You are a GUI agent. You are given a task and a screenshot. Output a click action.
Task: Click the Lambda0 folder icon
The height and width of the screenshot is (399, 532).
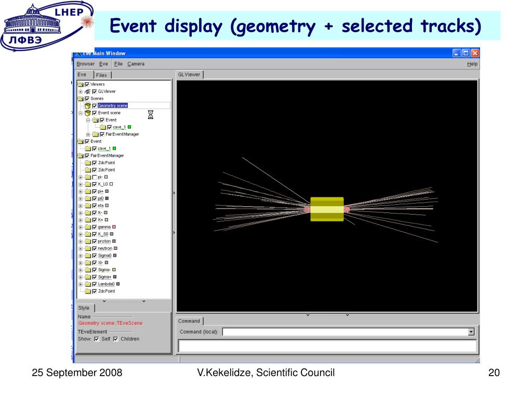[x=88, y=284]
